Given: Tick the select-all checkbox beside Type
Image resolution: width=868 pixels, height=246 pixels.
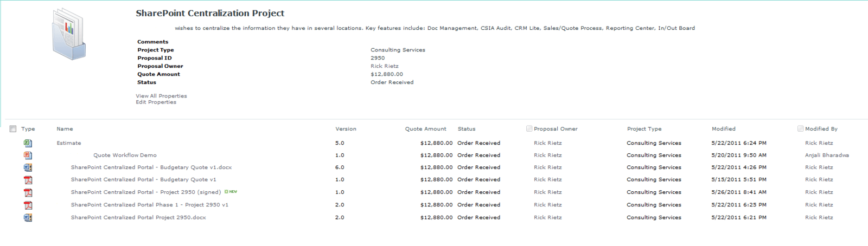Looking at the screenshot, I should click(x=13, y=129).
